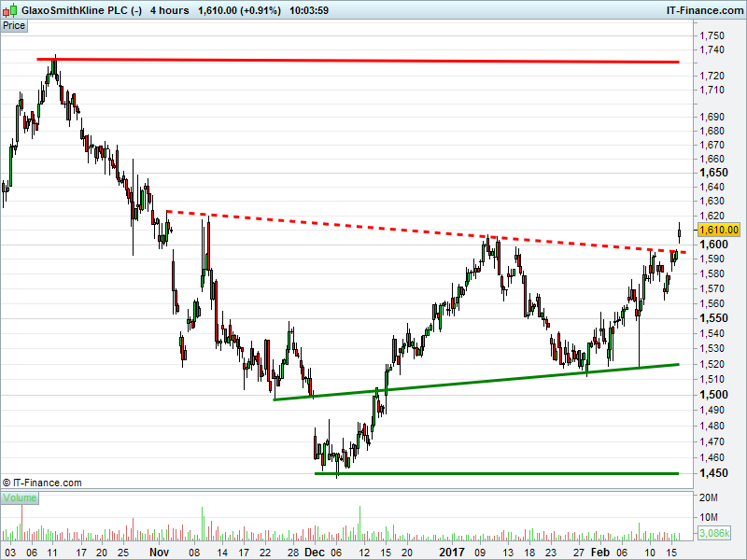
Task: Click the 1,600 price axis label
Action: (x=713, y=245)
